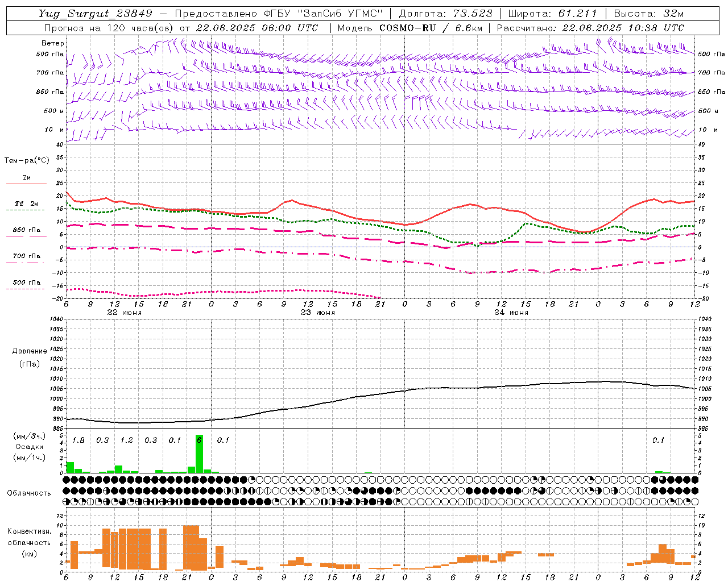Select the provider text ФГБУ "ЗапСиб УГМС"
Viewport: 728px width, 582px height.
pyautogui.click(x=324, y=14)
